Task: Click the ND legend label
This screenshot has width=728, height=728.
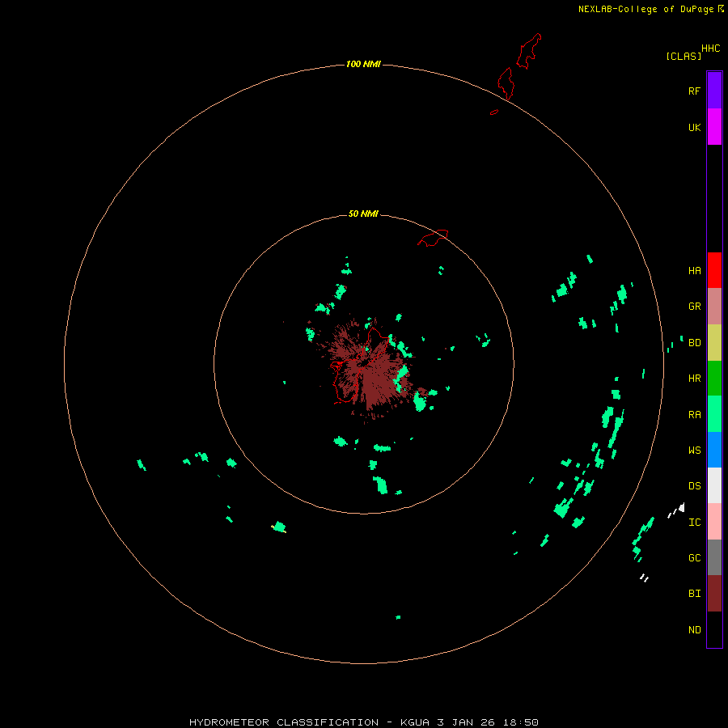Action: pyautogui.click(x=694, y=630)
